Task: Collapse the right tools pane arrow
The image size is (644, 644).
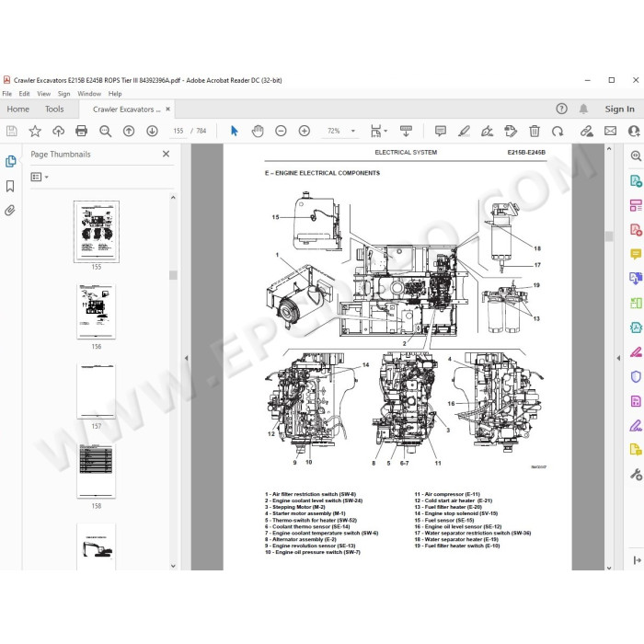Action: [x=618, y=358]
